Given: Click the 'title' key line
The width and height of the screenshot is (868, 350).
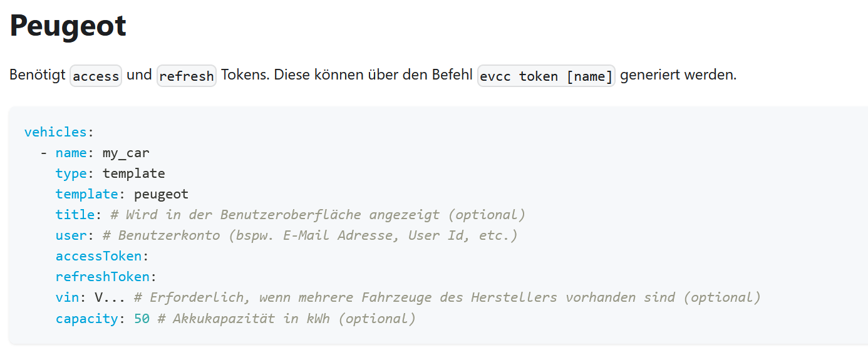Looking at the screenshot, I should click(290, 215).
